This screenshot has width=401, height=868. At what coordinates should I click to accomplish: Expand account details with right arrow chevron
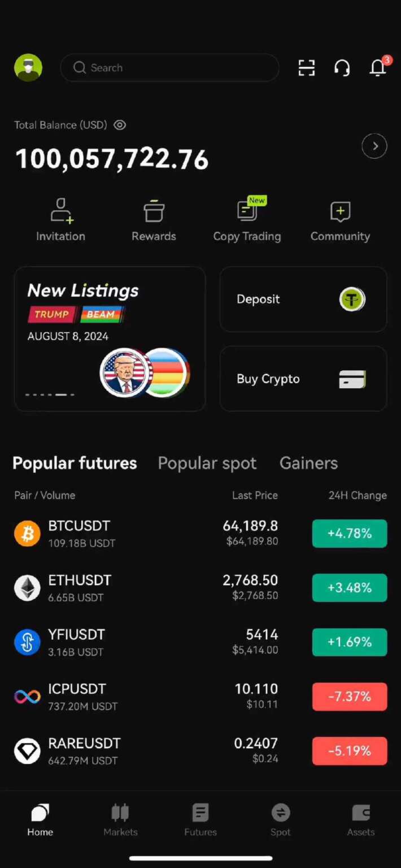point(374,146)
